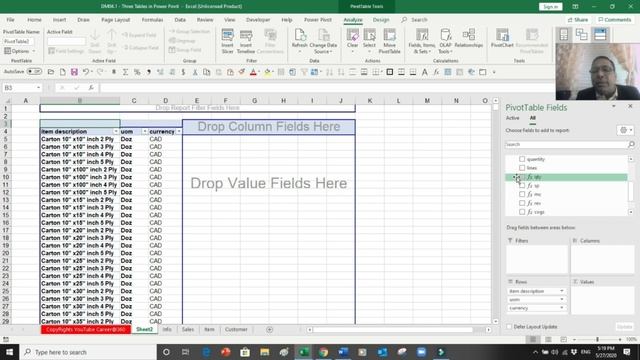Click the Save icon in quick toolbar

pos(74,72)
